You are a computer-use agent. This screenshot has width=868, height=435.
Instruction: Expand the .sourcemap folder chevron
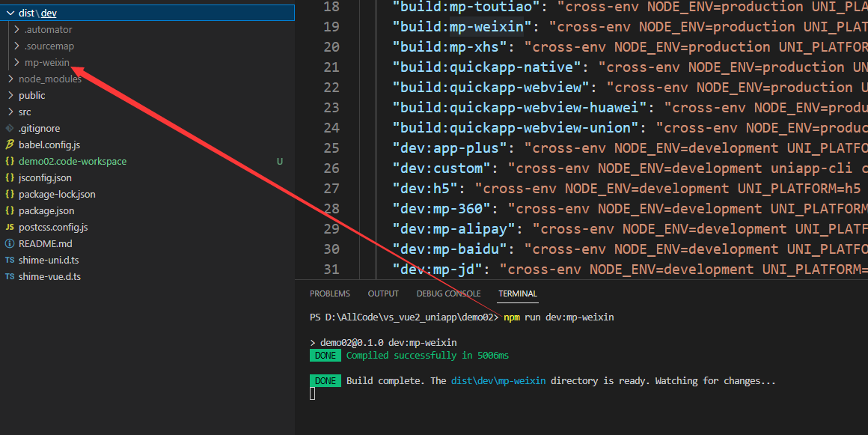click(16, 46)
